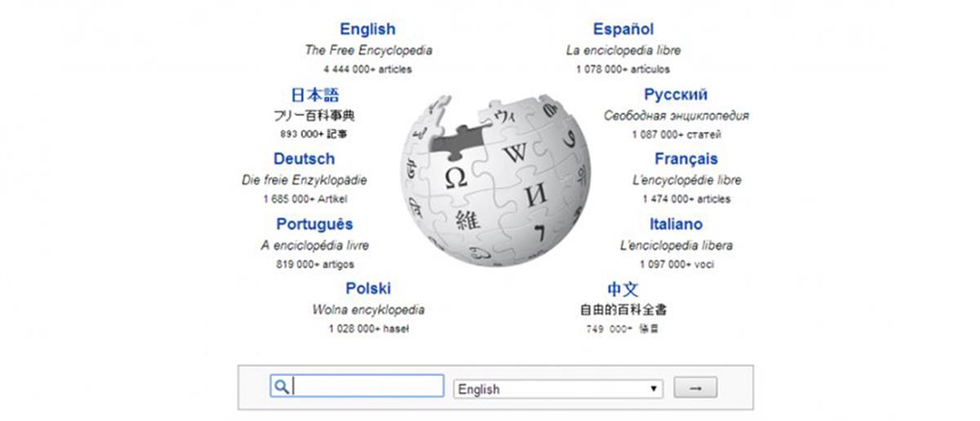
Task: Click the 'La enciclopedia libre' subtitle
Action: pyautogui.click(x=623, y=51)
